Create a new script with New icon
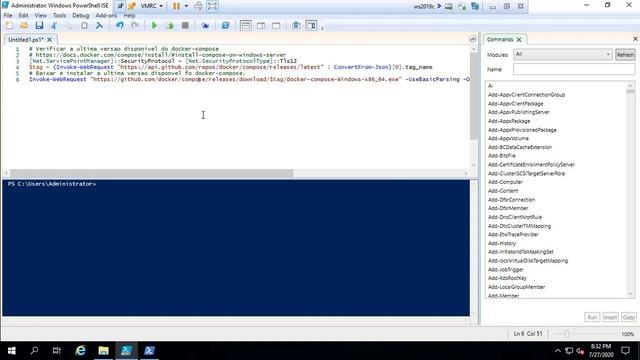Viewport: 640px width, 360px height. (x=9, y=26)
